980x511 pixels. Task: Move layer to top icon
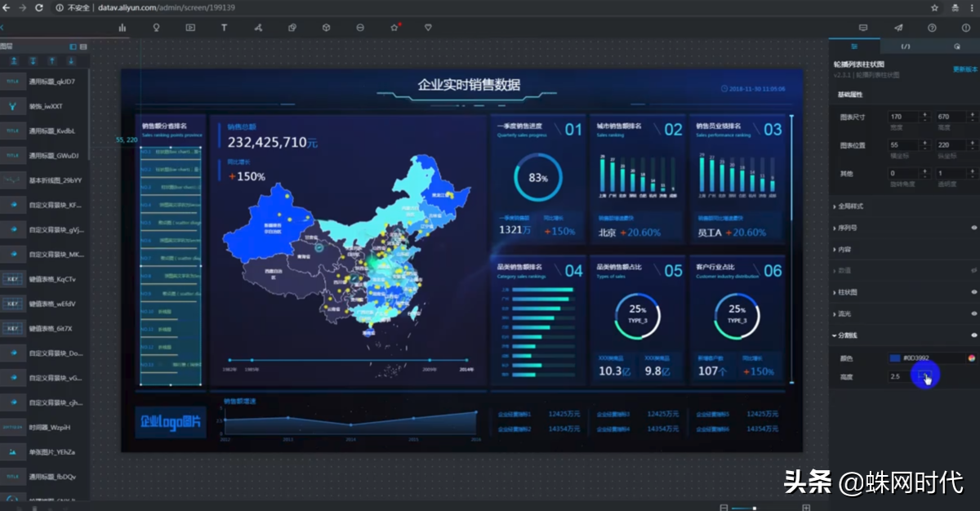click(x=14, y=60)
